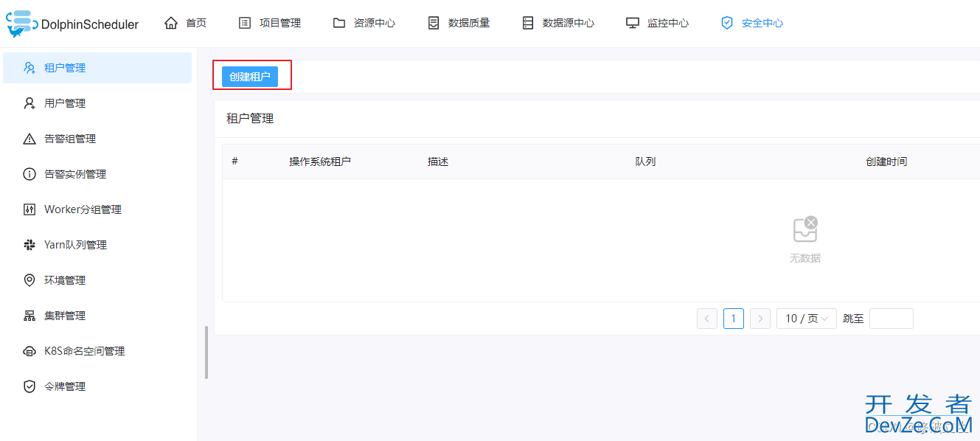Go to next page with right arrow
The image size is (980, 441).
tap(760, 319)
